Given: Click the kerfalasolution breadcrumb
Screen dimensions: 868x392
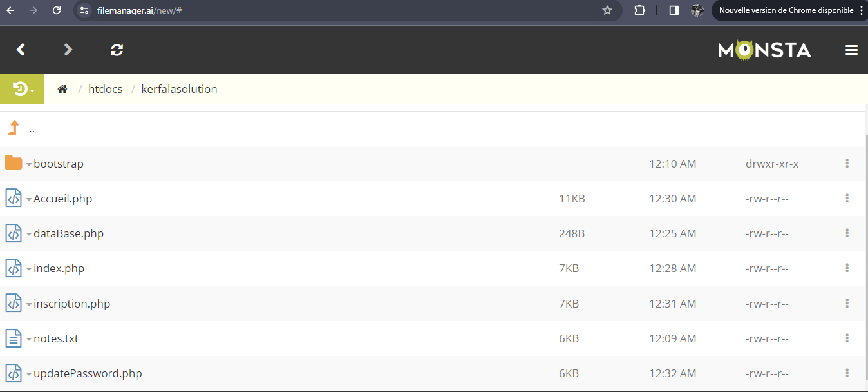Looking at the screenshot, I should pyautogui.click(x=179, y=89).
